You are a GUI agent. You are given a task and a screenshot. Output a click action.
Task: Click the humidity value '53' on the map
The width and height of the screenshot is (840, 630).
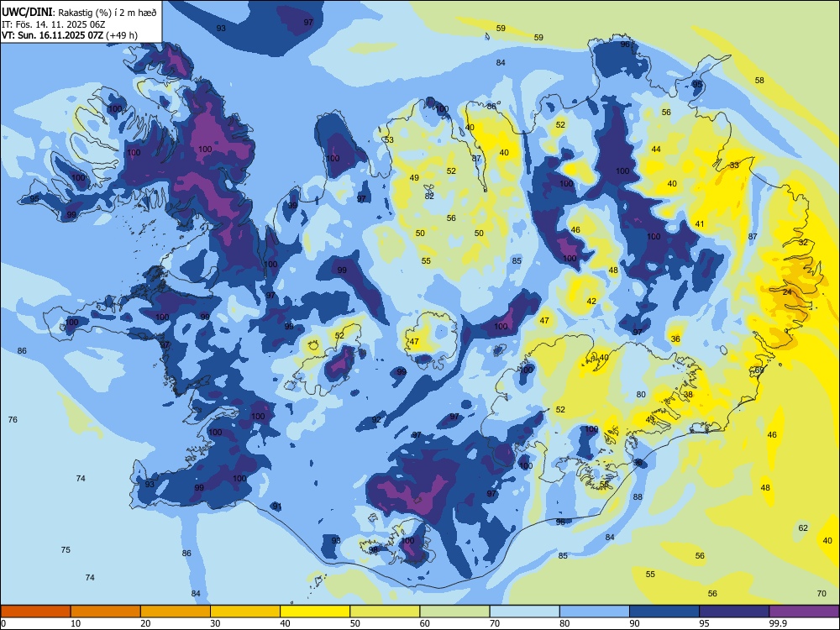[x=389, y=139]
